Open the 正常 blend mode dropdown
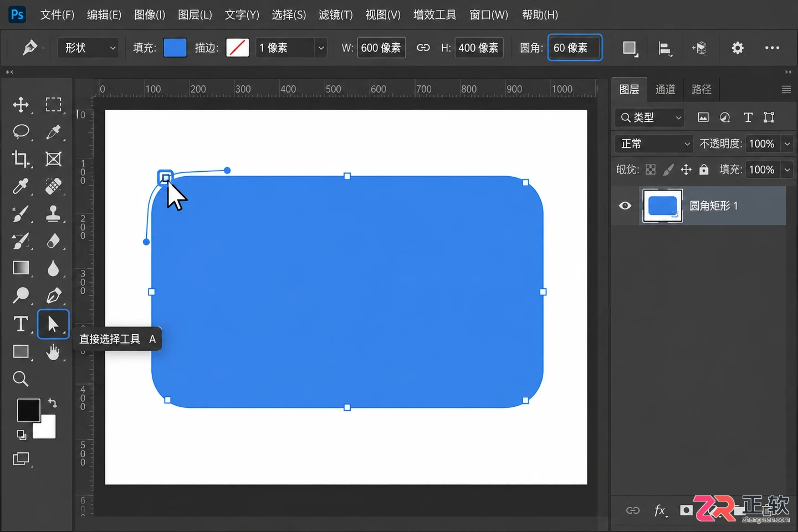Image resolution: width=798 pixels, height=532 pixels. point(654,144)
